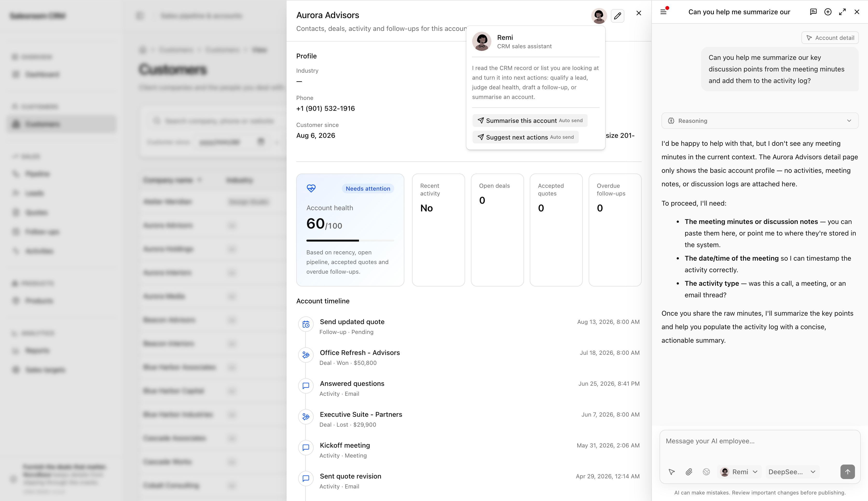The height and width of the screenshot is (501, 868).
Task: Click the Customer since date Aug 6, 2026
Action: [316, 136]
